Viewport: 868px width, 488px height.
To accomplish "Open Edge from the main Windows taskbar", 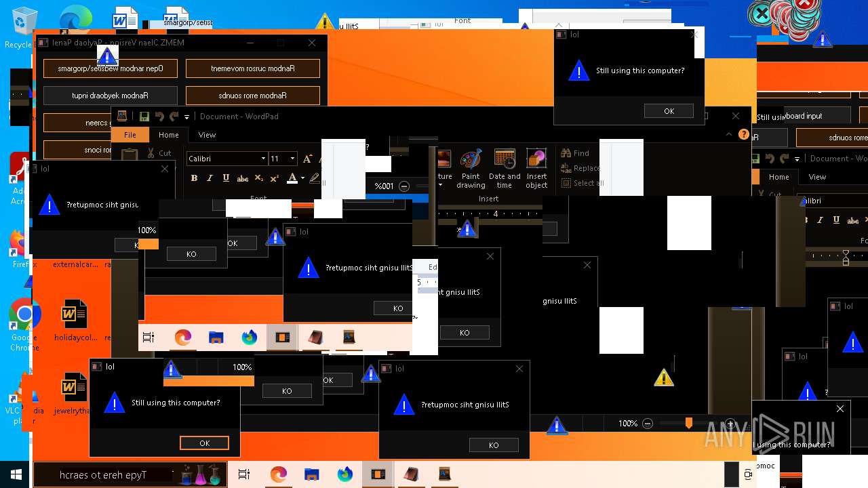I will pyautogui.click(x=278, y=474).
